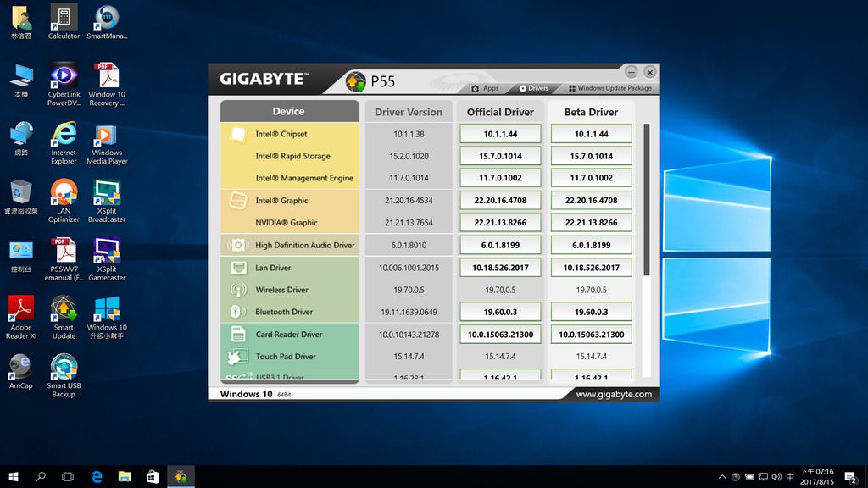This screenshot has height=488, width=868.
Task: Open the Calculator desktop shortcut
Action: [x=64, y=22]
